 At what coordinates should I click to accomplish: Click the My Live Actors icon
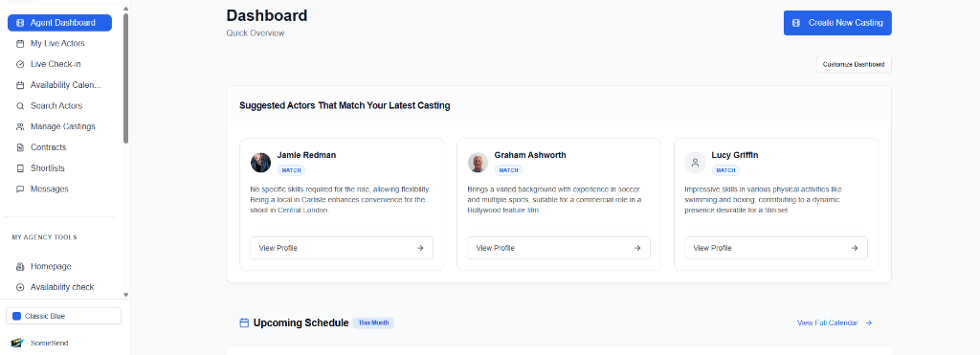(20, 44)
